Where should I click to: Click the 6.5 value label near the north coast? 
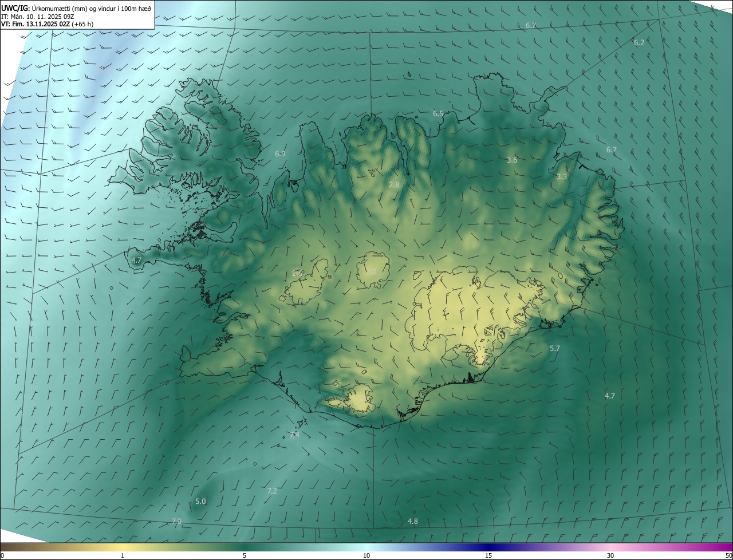[438, 114]
